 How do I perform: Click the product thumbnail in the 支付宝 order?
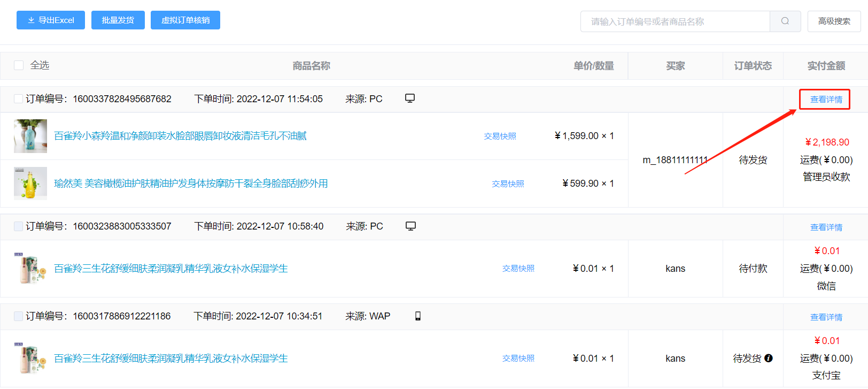click(30, 359)
